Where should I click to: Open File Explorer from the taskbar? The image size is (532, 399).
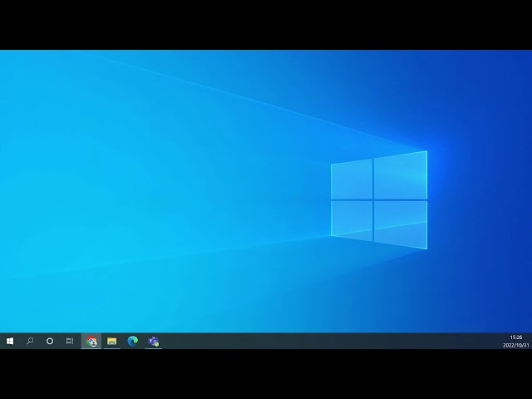click(x=112, y=341)
